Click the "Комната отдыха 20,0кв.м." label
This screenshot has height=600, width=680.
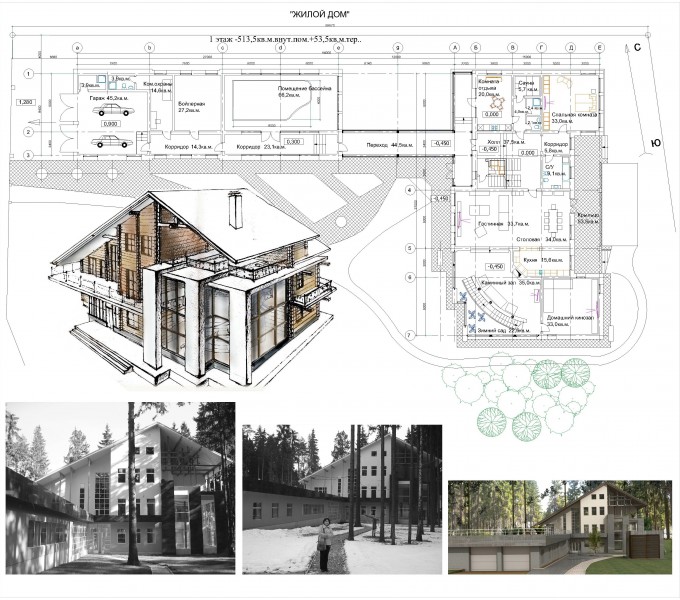click(488, 88)
